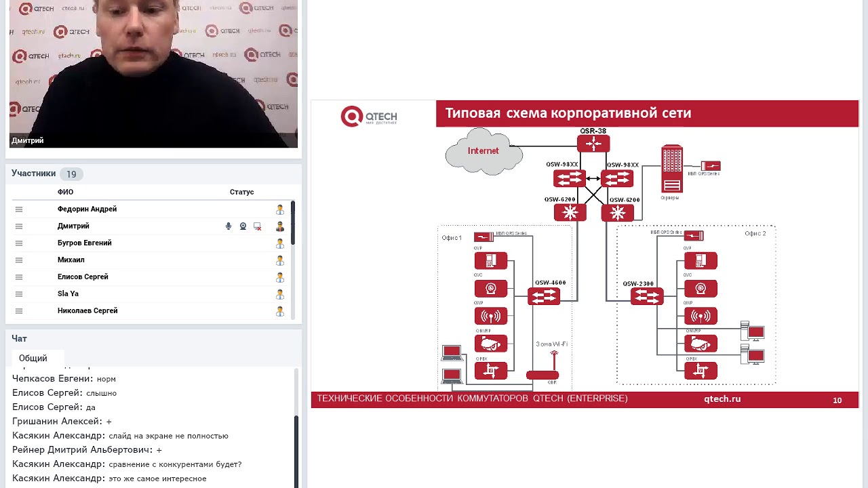This screenshot has width=868, height=488.
Task: Click the QTECH logo on the slide header
Action: [369, 117]
